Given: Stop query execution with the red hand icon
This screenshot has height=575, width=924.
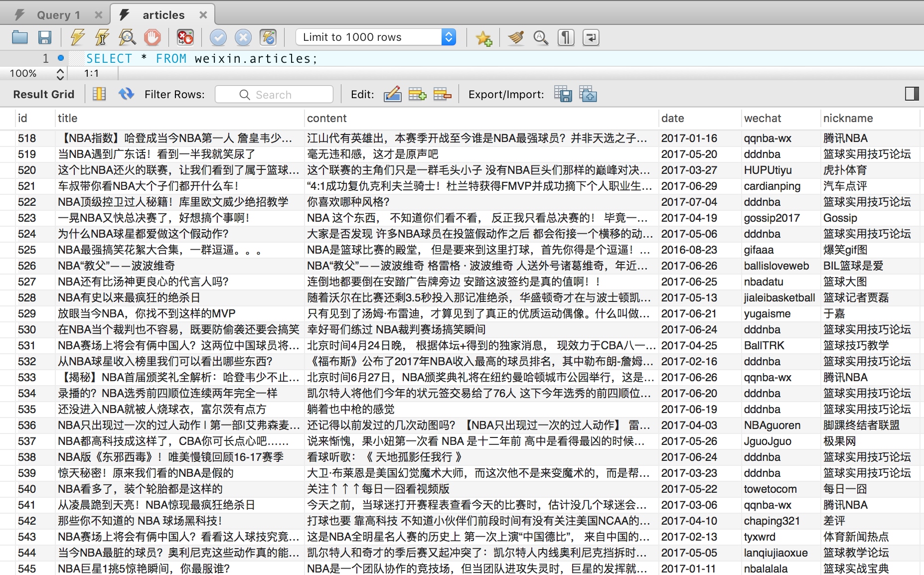Looking at the screenshot, I should click(x=153, y=37).
